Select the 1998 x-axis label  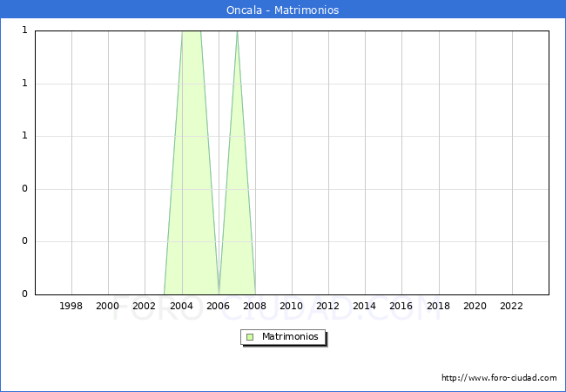coord(71,306)
